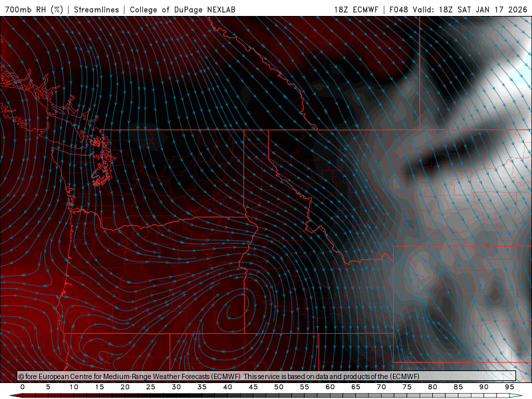Click the '75' value on color scale

(407, 387)
